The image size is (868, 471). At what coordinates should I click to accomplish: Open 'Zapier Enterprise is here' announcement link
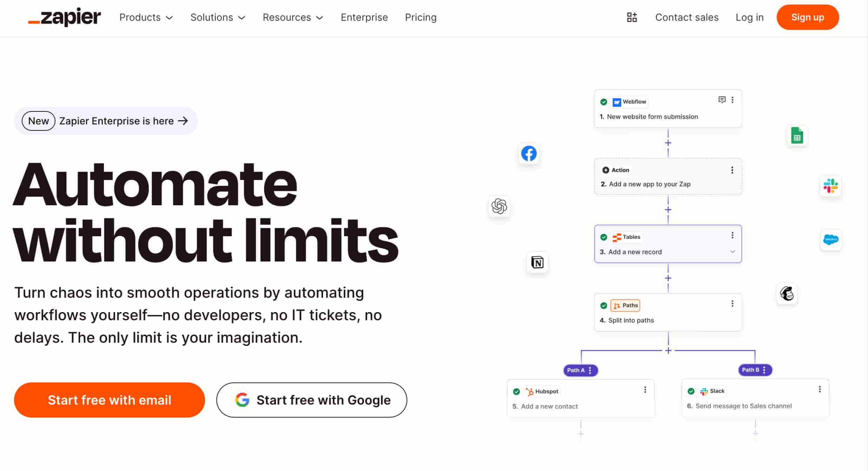pos(116,121)
